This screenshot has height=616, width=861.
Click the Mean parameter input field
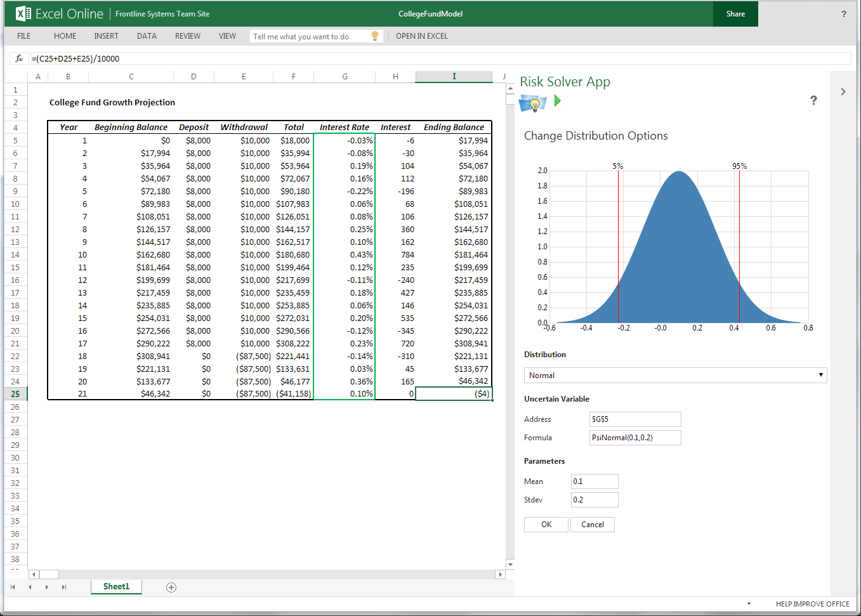(x=594, y=482)
